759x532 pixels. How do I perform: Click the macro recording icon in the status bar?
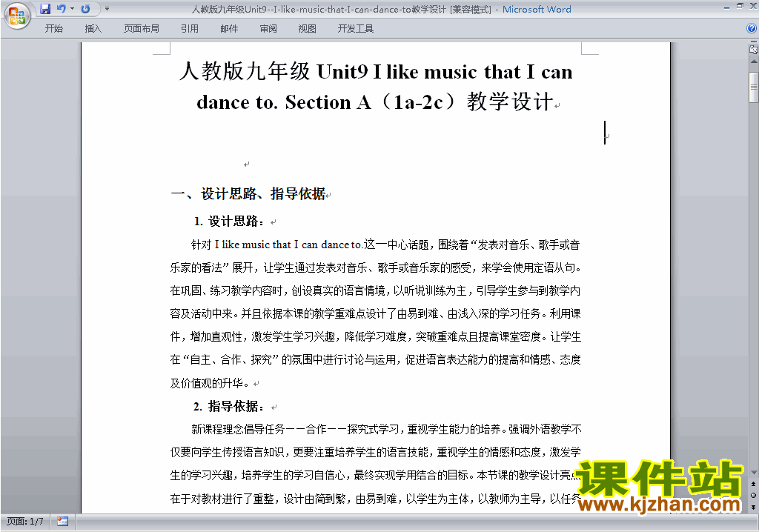62,522
